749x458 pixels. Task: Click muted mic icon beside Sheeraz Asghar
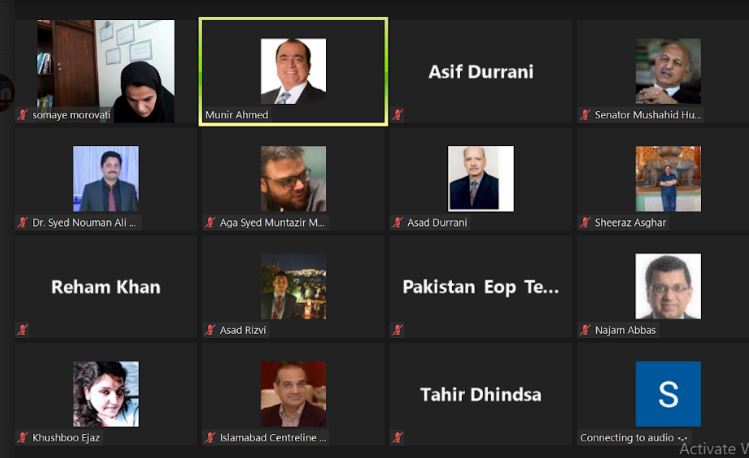[585, 223]
